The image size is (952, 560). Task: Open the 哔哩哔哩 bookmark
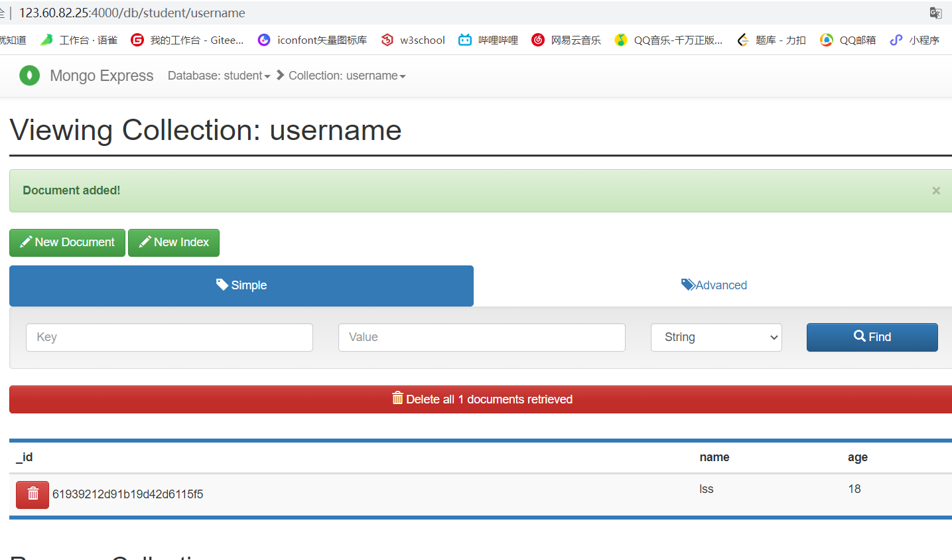(488, 40)
